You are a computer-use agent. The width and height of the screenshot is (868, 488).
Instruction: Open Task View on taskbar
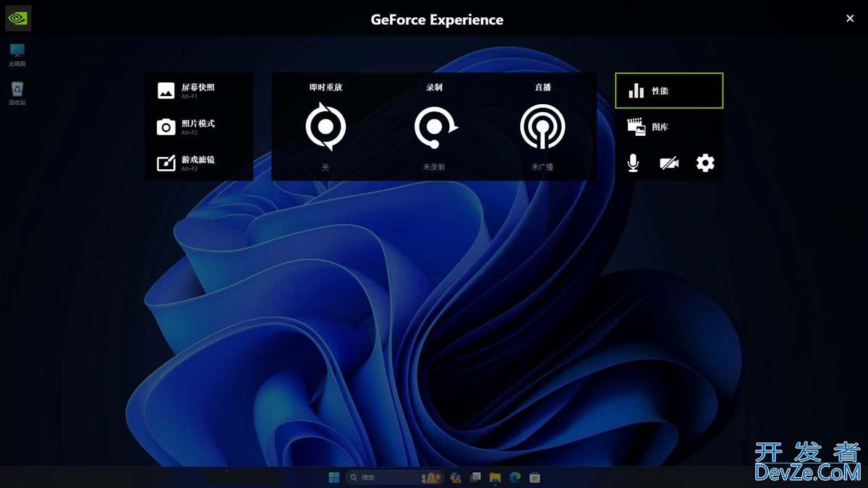click(x=475, y=477)
